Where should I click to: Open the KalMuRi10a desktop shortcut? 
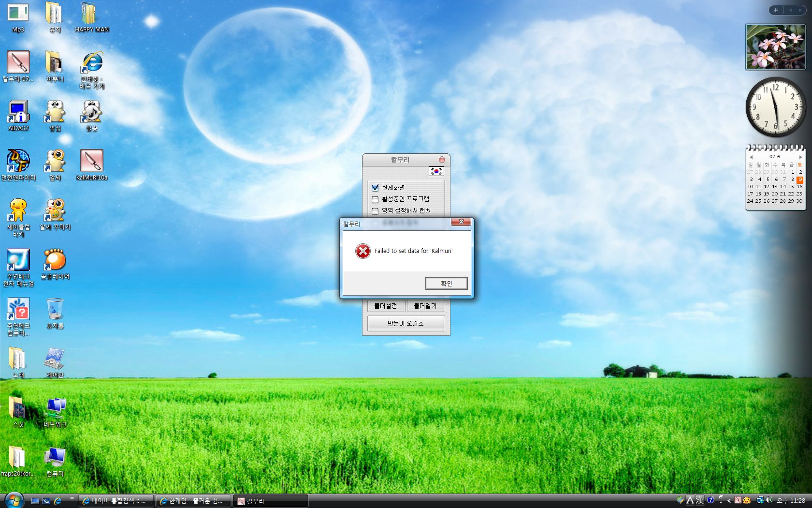tap(91, 162)
